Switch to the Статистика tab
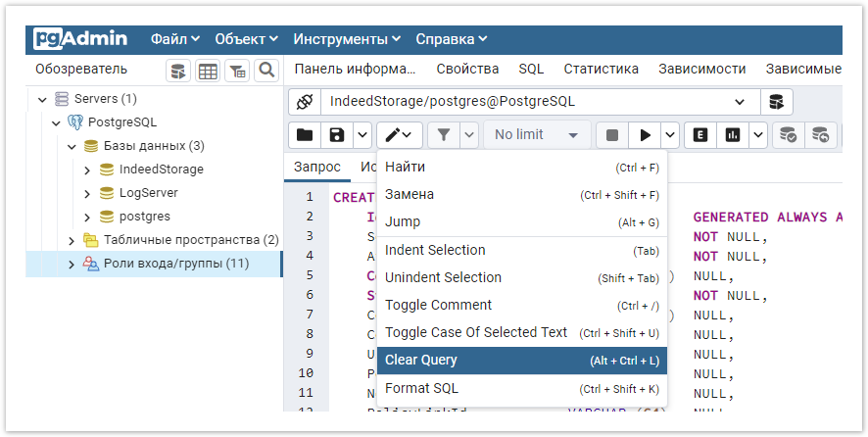Screen dimensions: 868x437 point(601,69)
